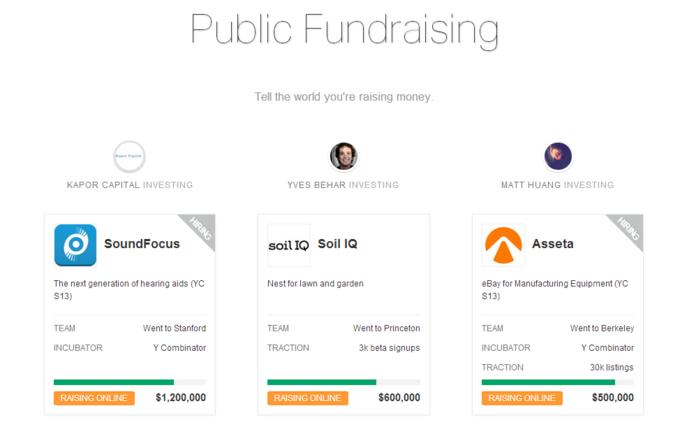Open the Asseta company name link
Image resolution: width=680 pixels, height=427 pixels.
(552, 244)
